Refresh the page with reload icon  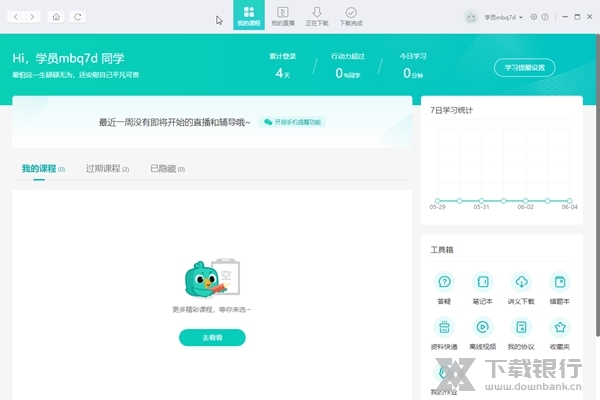[77, 17]
